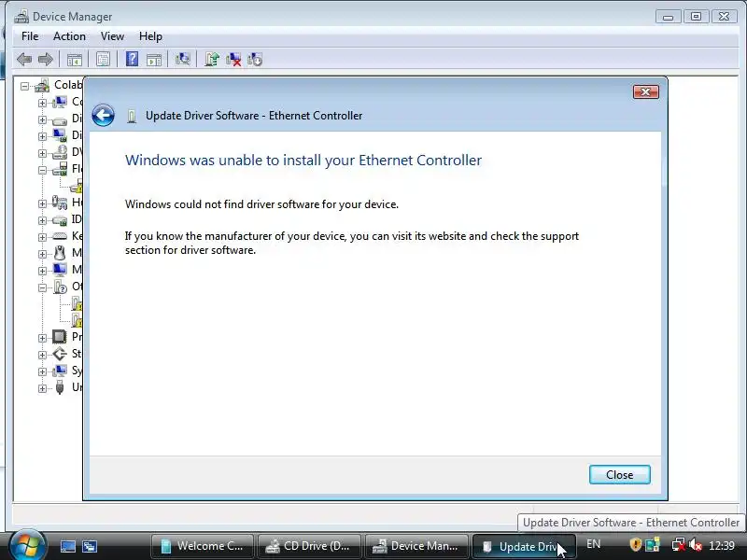
Task: Click the DVD drive category icon
Action: tap(60, 152)
